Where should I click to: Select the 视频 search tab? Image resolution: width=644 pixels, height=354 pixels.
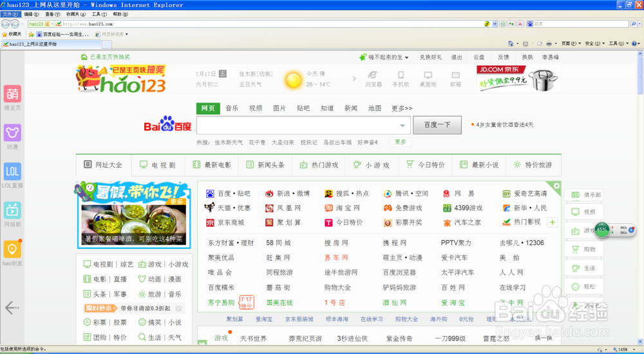[256, 108]
